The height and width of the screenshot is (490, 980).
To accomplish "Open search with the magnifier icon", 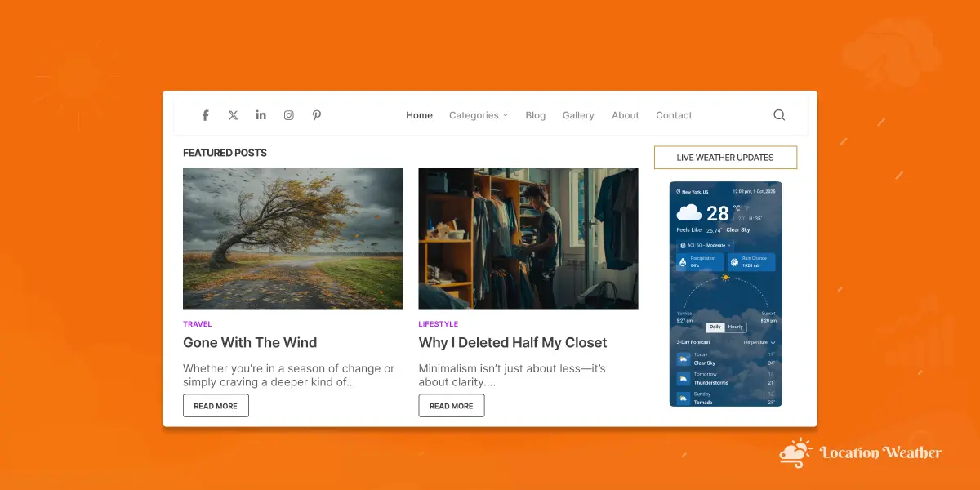I will click(779, 115).
